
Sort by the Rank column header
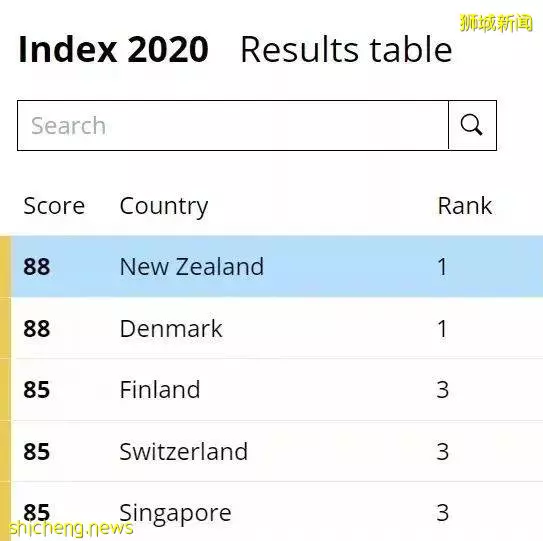pyautogui.click(x=465, y=206)
